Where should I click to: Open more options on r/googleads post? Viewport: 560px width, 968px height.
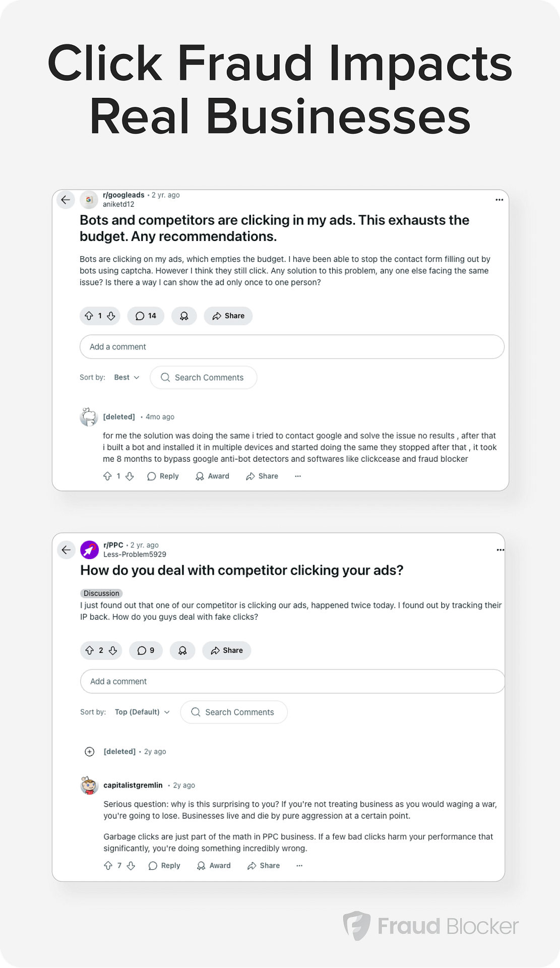[x=499, y=200]
